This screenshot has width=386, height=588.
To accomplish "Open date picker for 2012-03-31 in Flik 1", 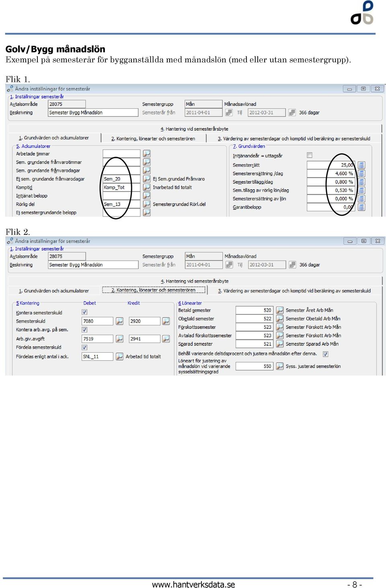I will click(292, 112).
